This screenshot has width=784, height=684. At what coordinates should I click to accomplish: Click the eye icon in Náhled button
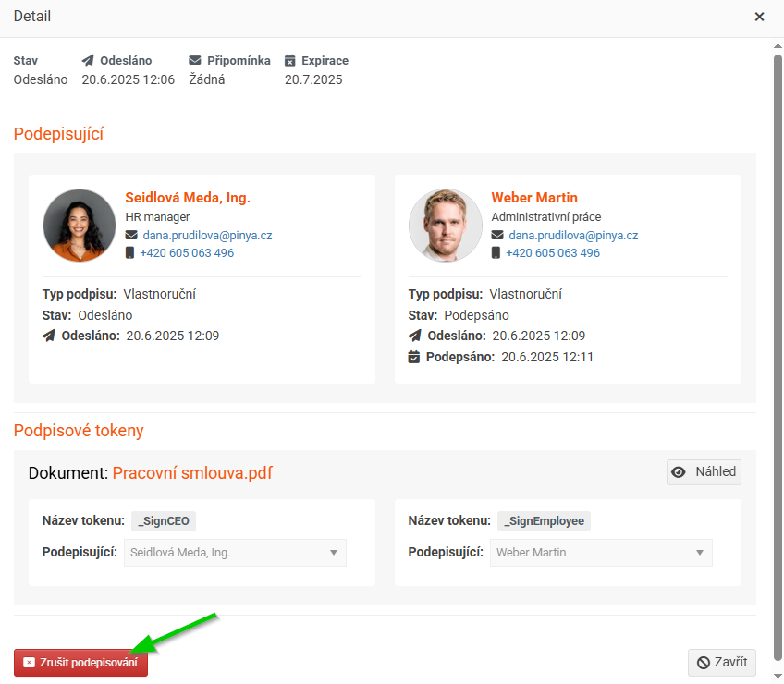[x=678, y=472]
